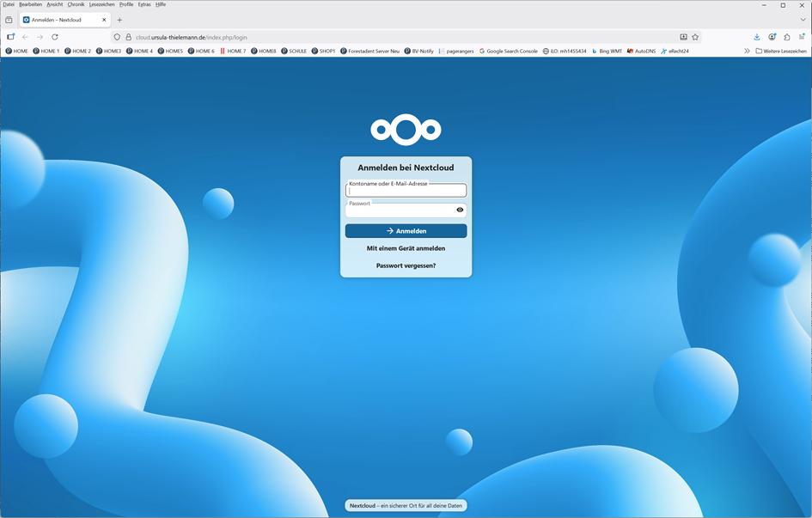Choose Mit einem Gerät anmelden

coord(406,248)
